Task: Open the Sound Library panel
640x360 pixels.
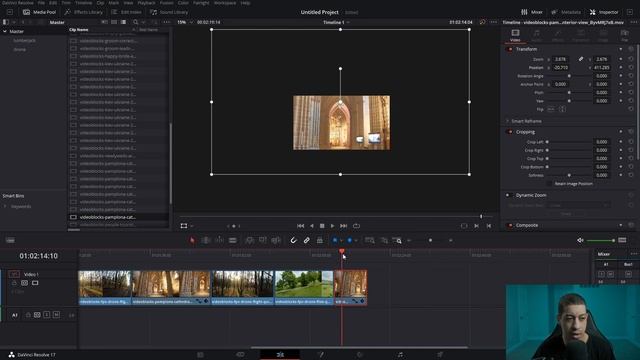Action: pos(169,12)
